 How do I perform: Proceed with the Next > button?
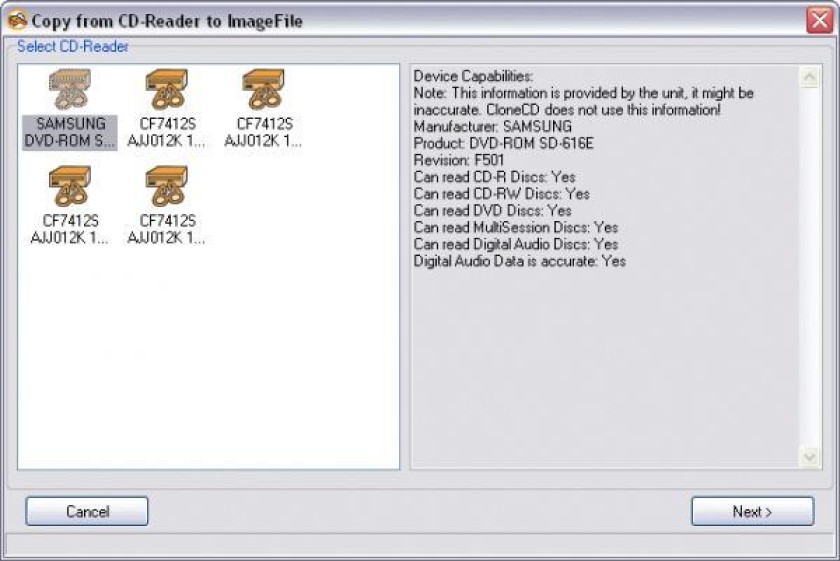pyautogui.click(x=753, y=511)
